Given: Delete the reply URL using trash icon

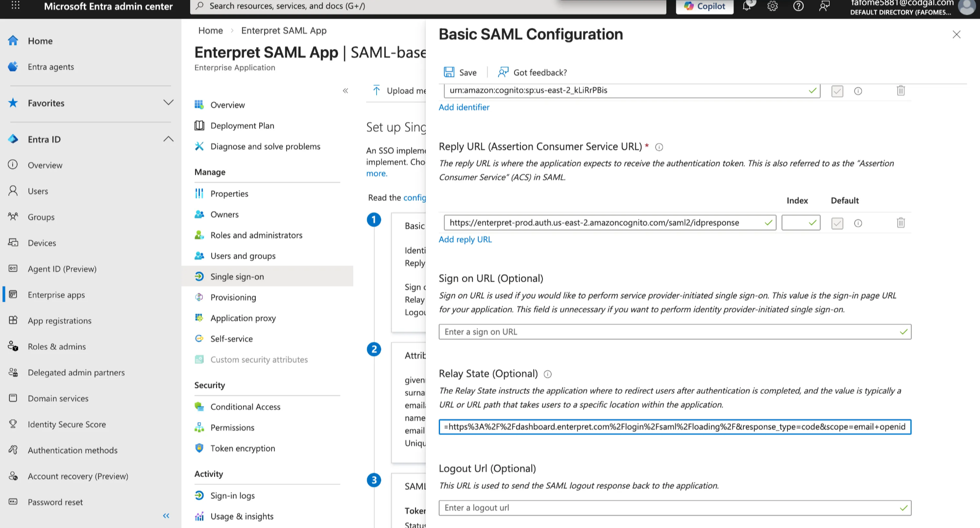Looking at the screenshot, I should 901,223.
